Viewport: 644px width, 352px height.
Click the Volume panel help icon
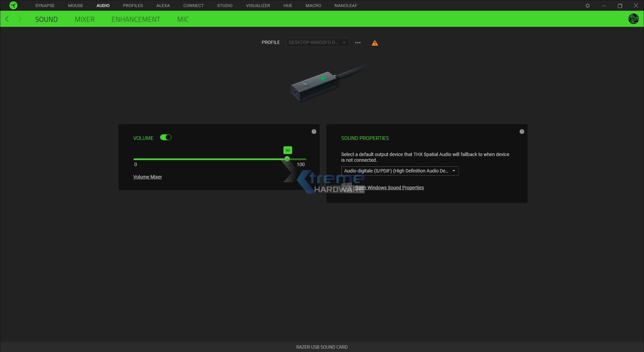[x=314, y=131]
